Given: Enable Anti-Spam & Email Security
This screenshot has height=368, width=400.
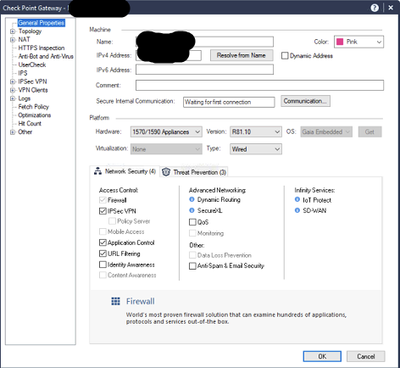Looking at the screenshot, I should pyautogui.click(x=192, y=266).
